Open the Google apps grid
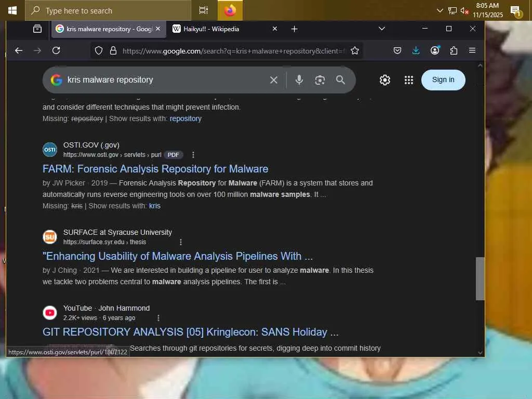This screenshot has height=399, width=532. [409, 80]
